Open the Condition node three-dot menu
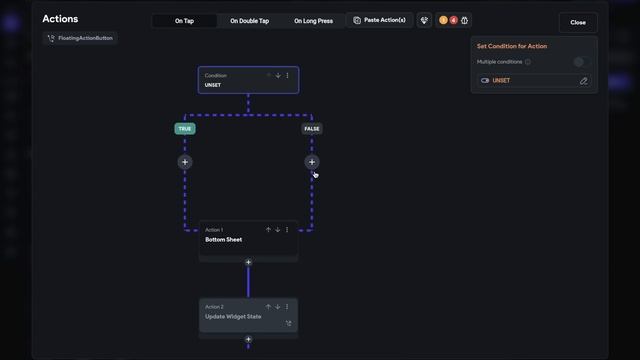Viewport: 640px width, 360px height. [x=287, y=76]
